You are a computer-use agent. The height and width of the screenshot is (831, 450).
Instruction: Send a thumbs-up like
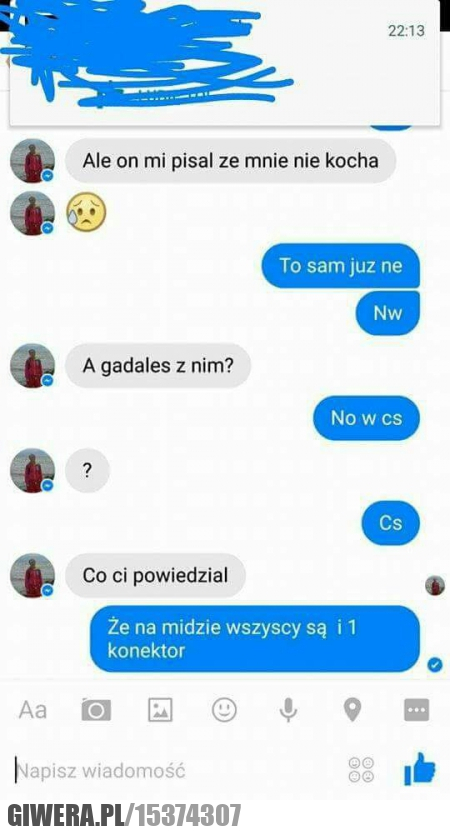coord(419,769)
